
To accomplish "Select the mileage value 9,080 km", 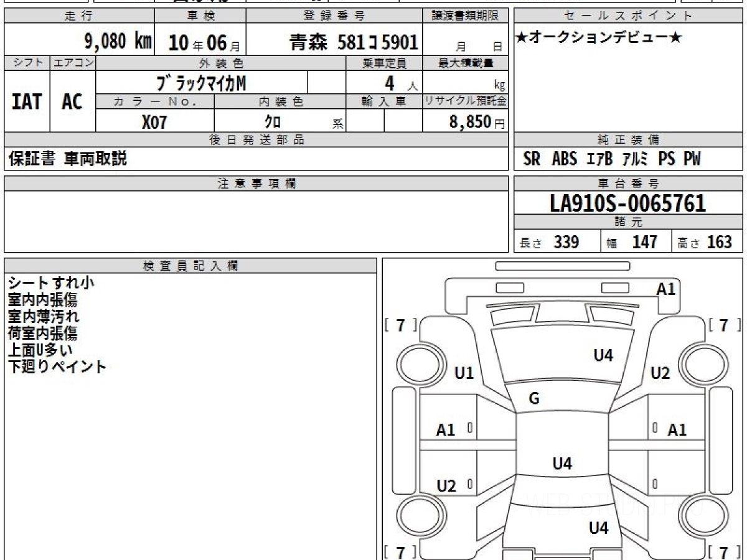I will (x=118, y=42).
